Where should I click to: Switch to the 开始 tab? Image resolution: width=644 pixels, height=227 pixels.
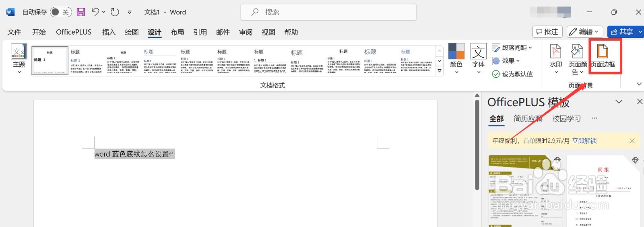click(x=39, y=32)
